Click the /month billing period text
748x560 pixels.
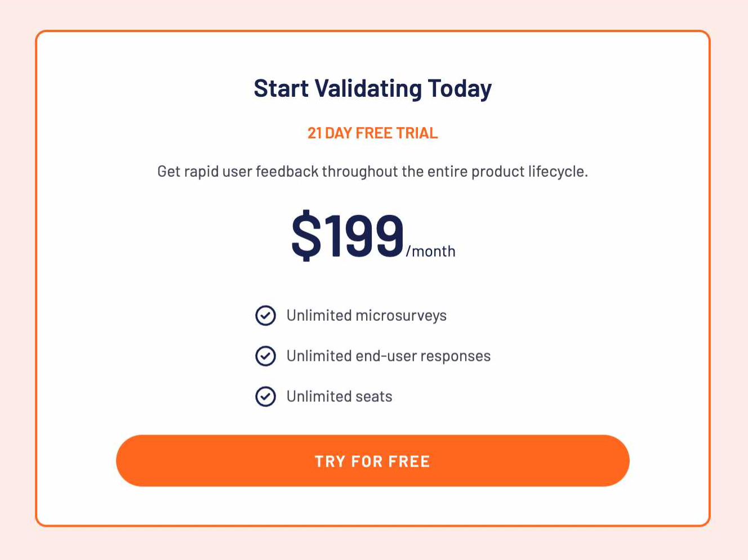tap(431, 251)
